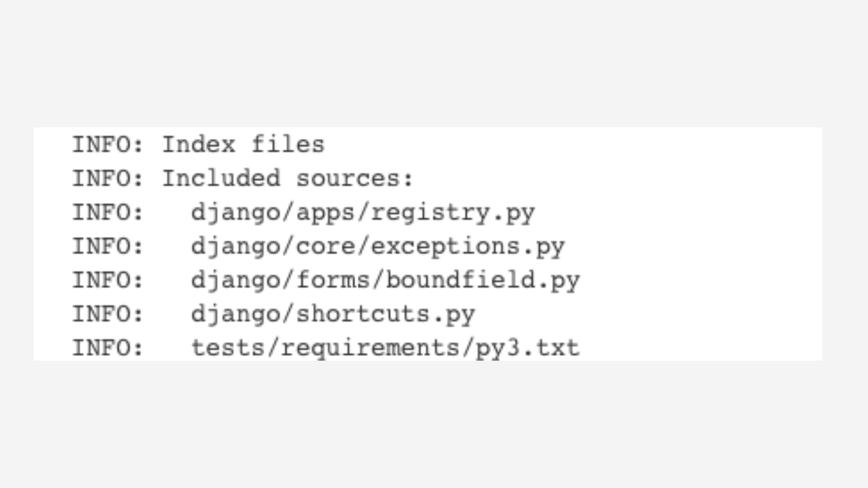Click INFO prefix on the boundfield.py line
868x488 pixels.
coord(108,280)
